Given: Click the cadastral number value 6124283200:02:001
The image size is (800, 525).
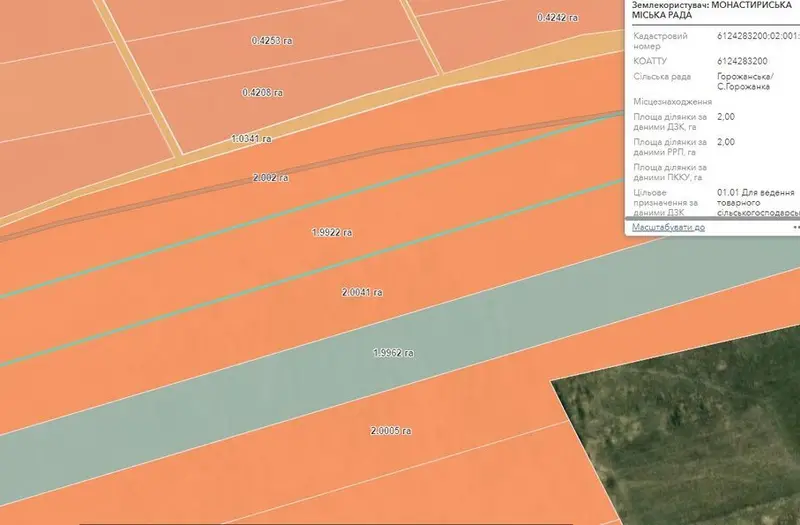Looking at the screenshot, I should pyautogui.click(x=758, y=36).
